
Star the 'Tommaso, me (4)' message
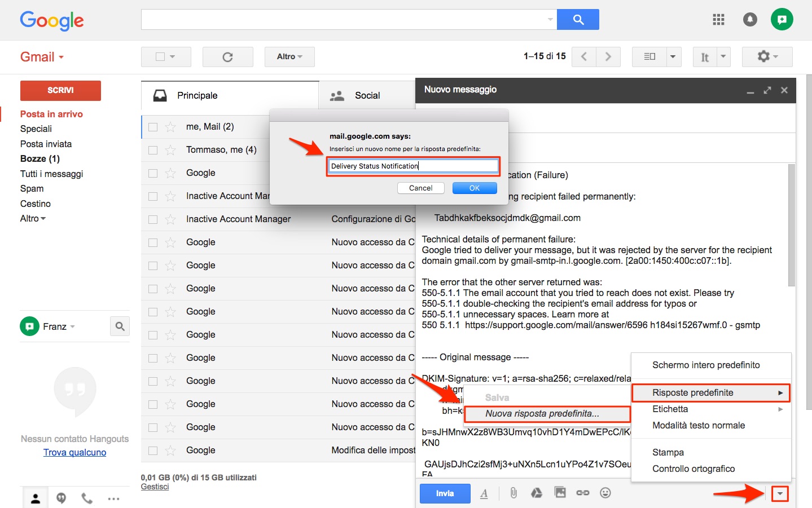point(170,150)
